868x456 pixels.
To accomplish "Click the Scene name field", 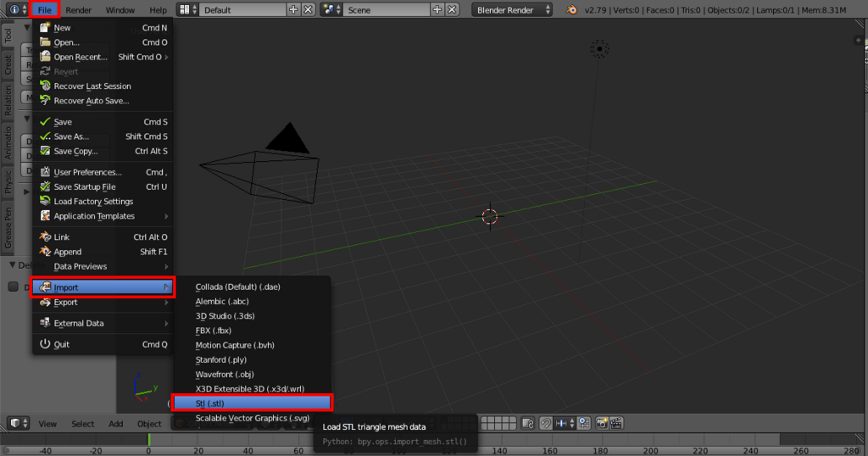I will point(387,9).
